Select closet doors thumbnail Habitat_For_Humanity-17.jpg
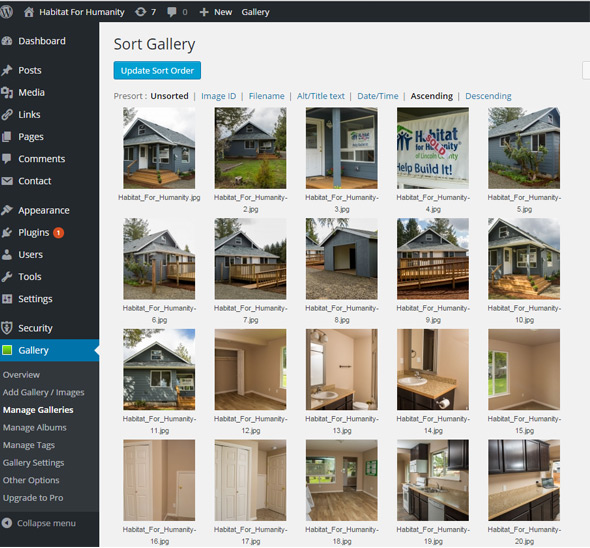Image resolution: width=590 pixels, height=548 pixels. [250, 480]
